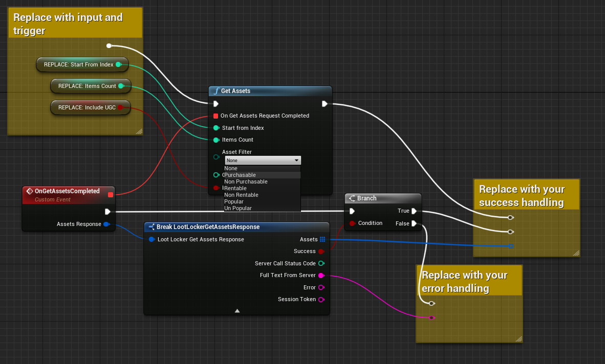Click the Branch node False output pin
The image size is (605, 364).
414,223
